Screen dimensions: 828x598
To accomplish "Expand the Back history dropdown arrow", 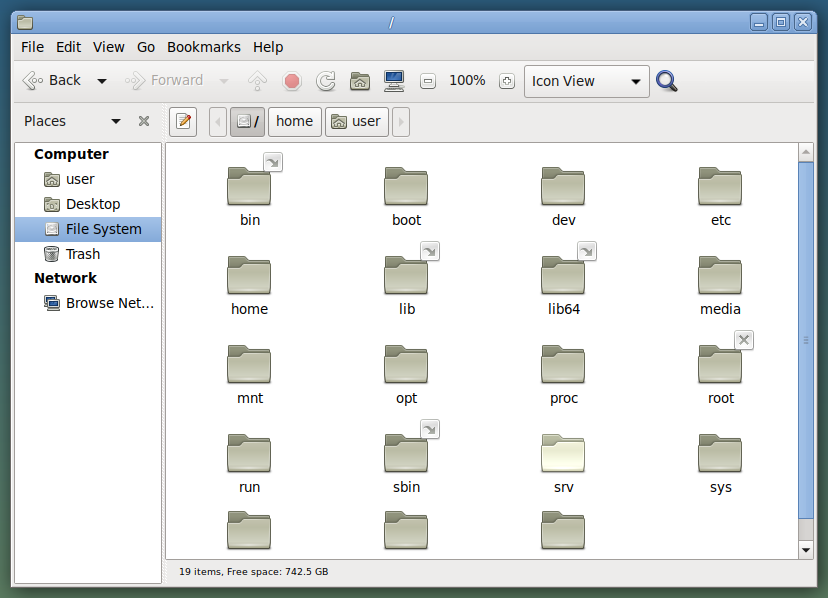I will point(102,81).
